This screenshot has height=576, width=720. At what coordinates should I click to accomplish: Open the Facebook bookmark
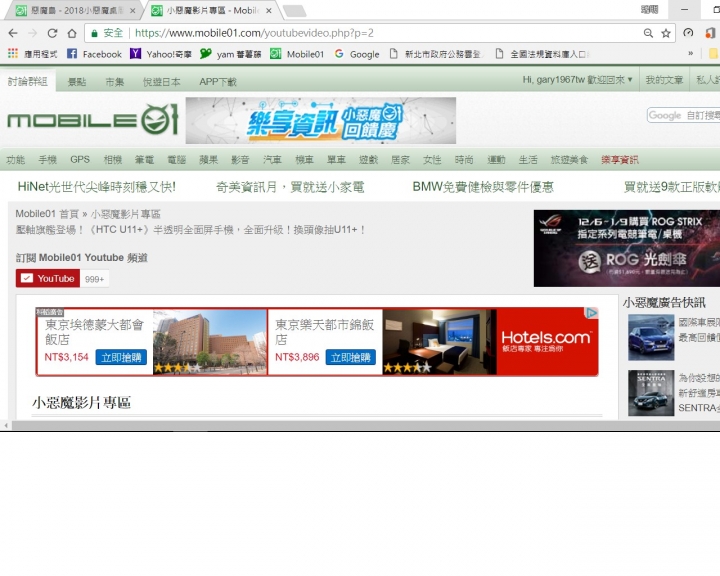(x=94, y=54)
